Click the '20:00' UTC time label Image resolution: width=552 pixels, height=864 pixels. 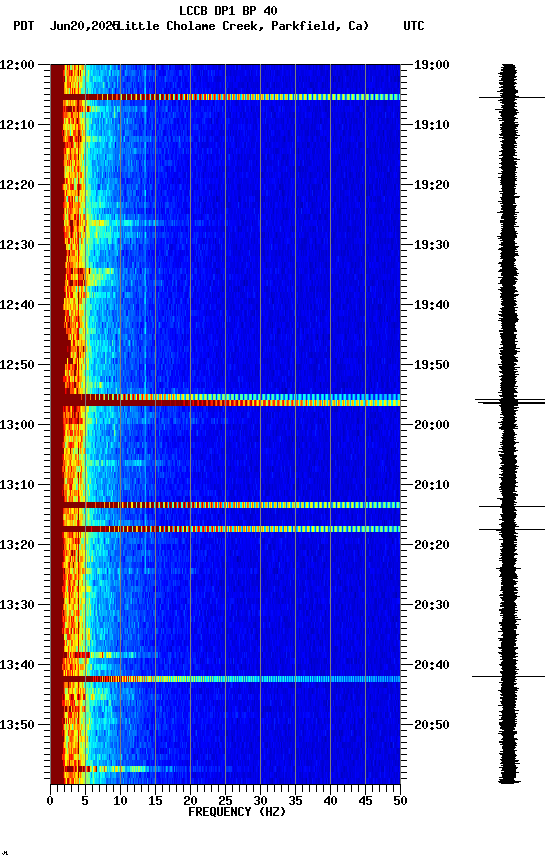[432, 425]
